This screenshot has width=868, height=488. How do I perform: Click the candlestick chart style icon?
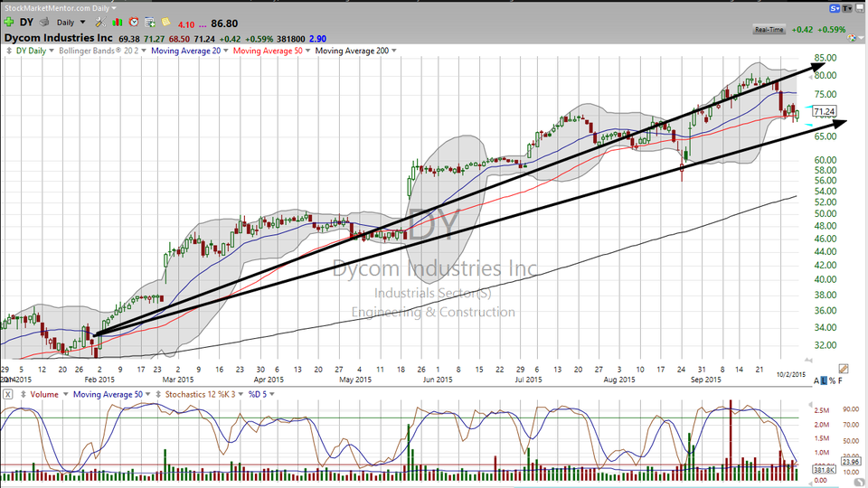pos(117,23)
